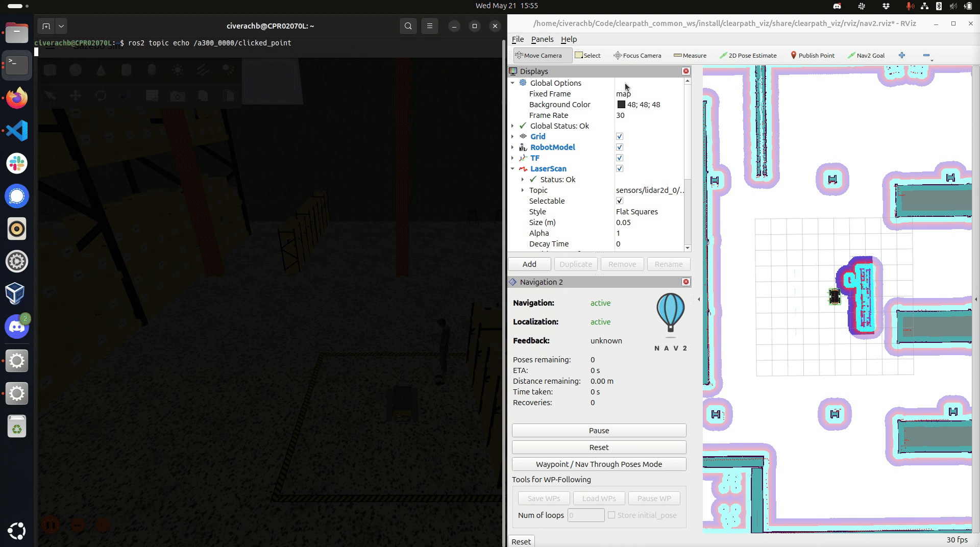
Task: Open Firefox from the dock
Action: [17, 98]
